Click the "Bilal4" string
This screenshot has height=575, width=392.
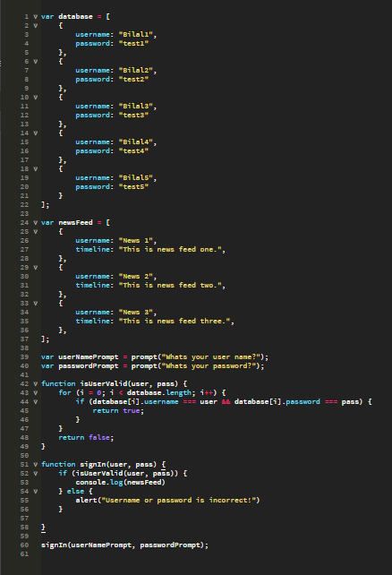[x=135, y=142]
